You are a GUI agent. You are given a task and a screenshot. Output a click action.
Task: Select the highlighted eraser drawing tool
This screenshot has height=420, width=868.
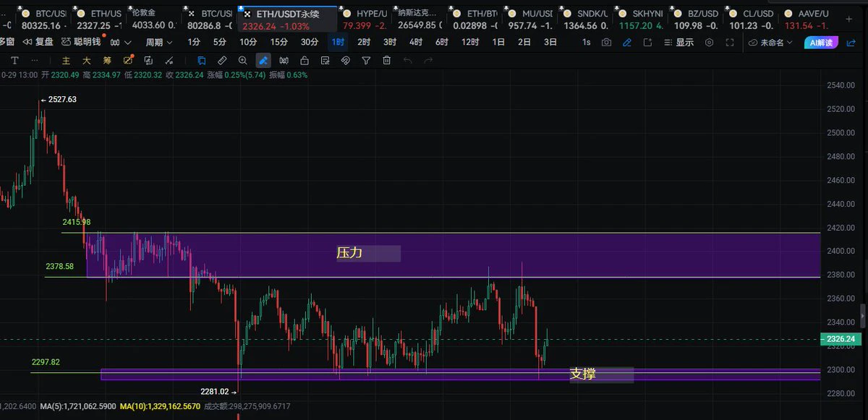pyautogui.click(x=263, y=61)
